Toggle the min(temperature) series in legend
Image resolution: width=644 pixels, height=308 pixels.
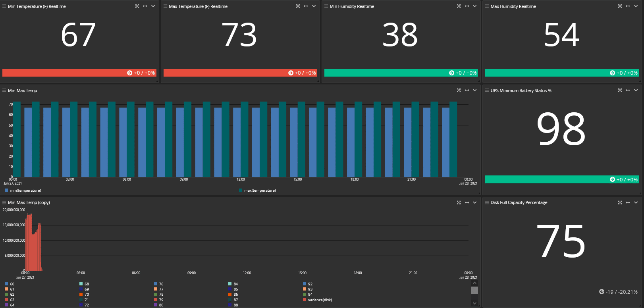[25, 191]
